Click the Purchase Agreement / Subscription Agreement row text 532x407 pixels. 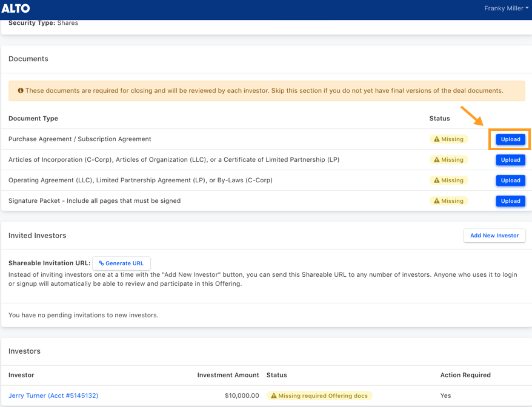point(80,139)
